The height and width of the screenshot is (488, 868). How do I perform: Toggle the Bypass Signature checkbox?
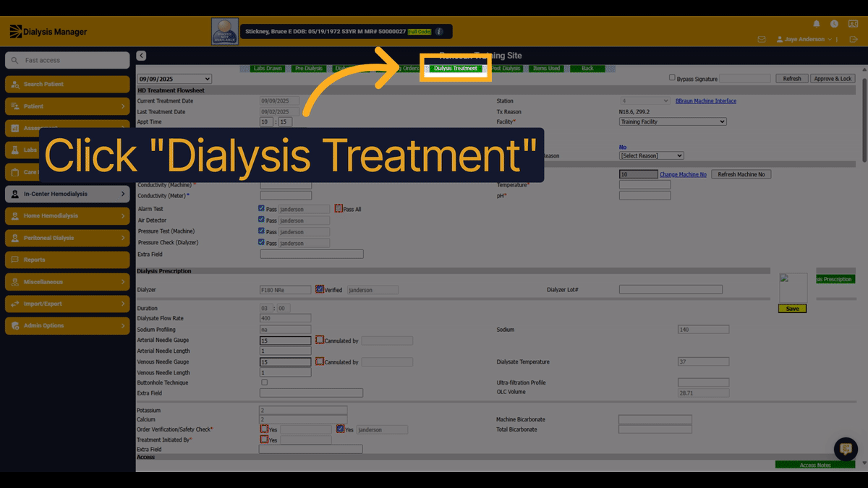672,77
